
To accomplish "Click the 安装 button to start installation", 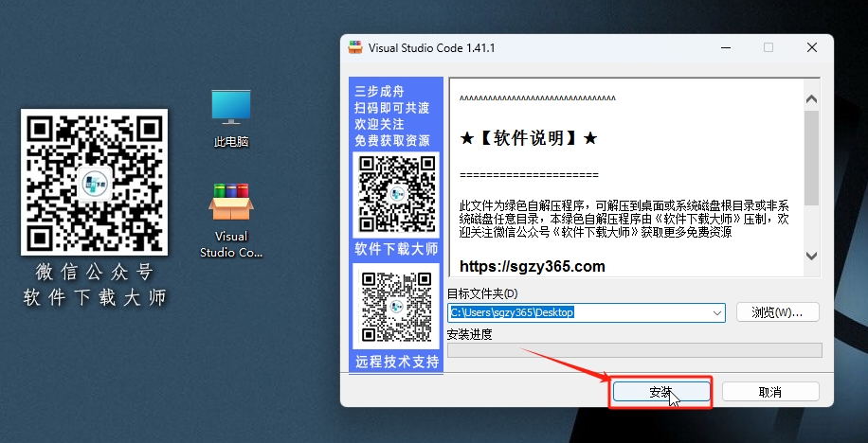I will click(x=661, y=392).
